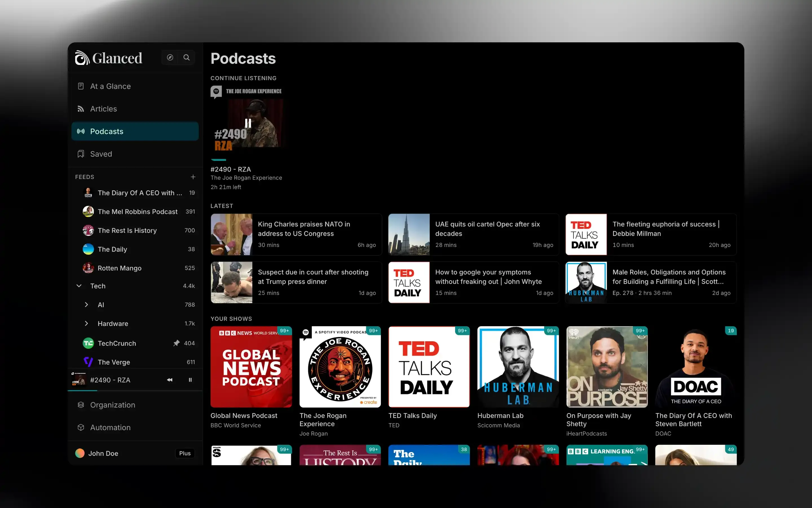Click the TechCrunch pin icon
The image size is (812, 508).
[176, 343]
